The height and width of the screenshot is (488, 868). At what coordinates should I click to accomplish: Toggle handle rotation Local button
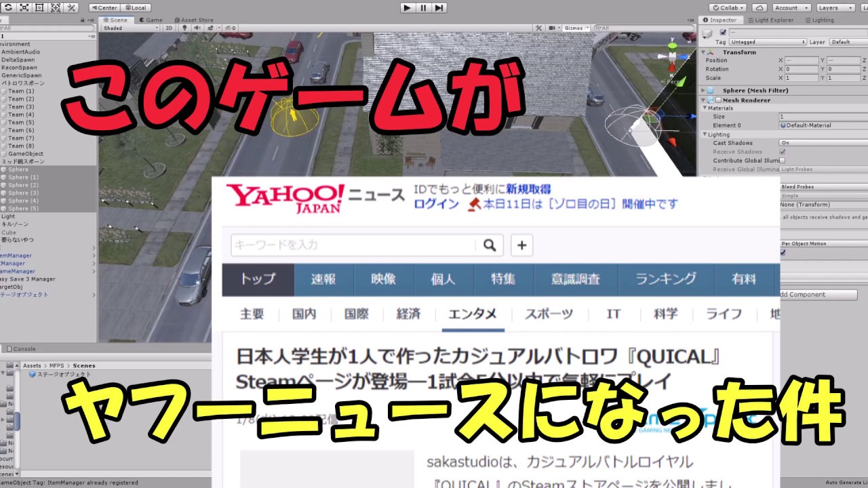pyautogui.click(x=136, y=7)
